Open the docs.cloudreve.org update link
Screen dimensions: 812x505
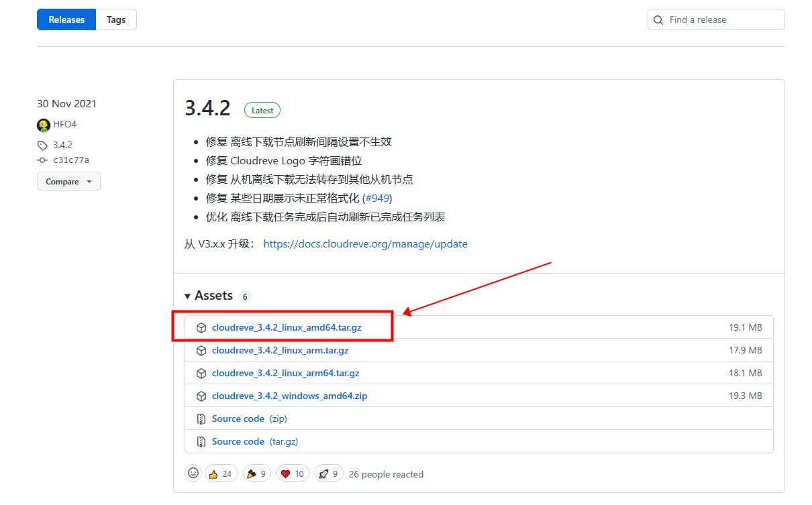pos(365,244)
